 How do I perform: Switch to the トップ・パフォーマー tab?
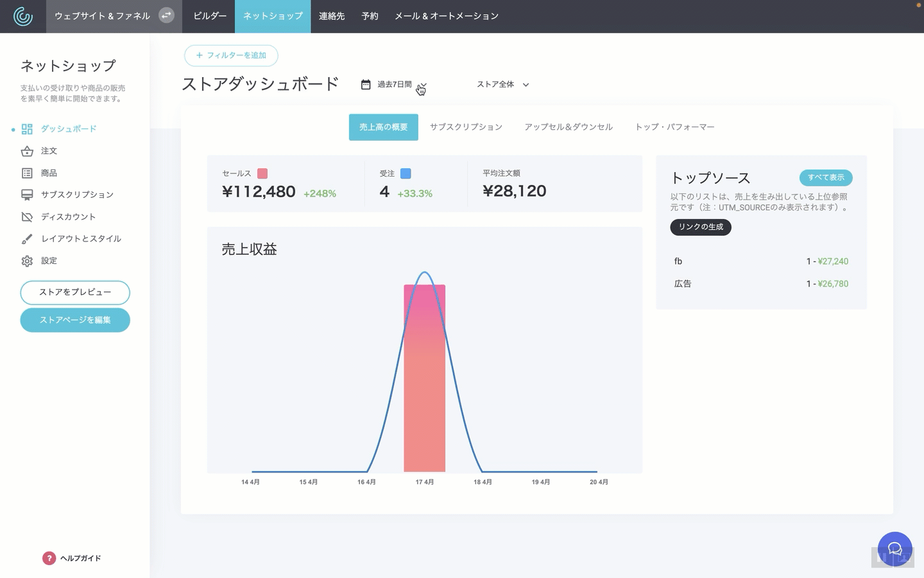pyautogui.click(x=674, y=127)
